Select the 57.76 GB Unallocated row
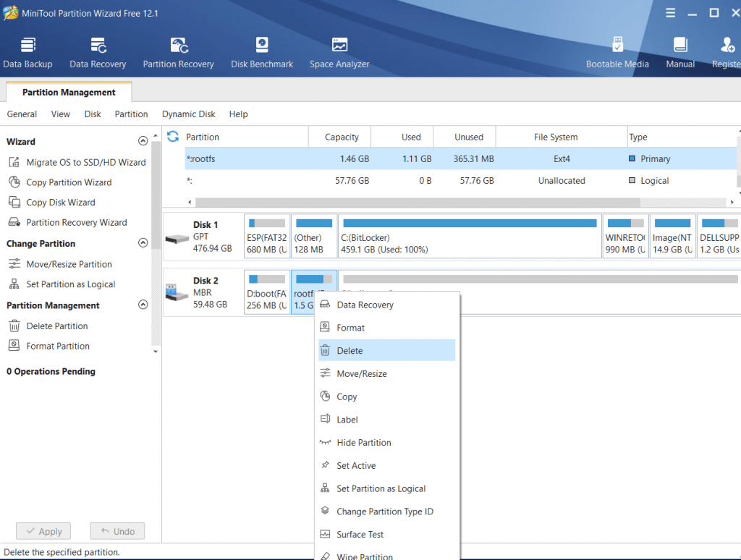The image size is (741, 560). (461, 181)
